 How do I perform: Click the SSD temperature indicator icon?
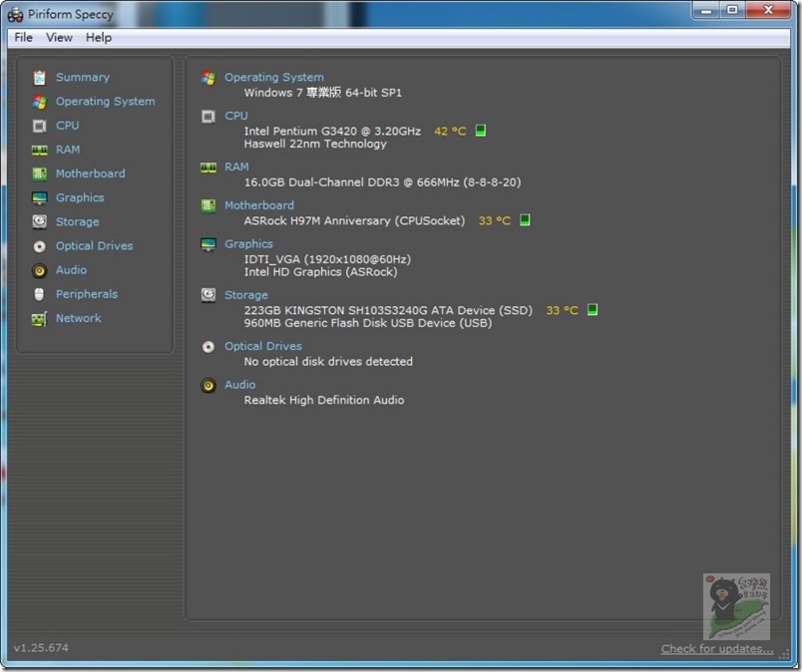tap(593, 309)
